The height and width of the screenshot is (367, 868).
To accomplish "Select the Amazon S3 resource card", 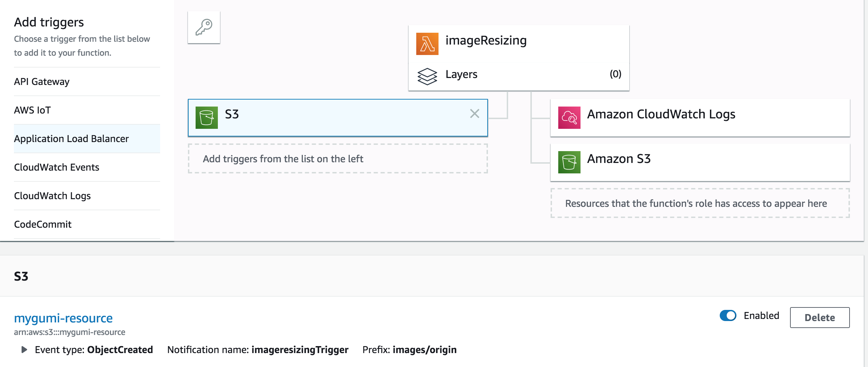I will point(700,162).
